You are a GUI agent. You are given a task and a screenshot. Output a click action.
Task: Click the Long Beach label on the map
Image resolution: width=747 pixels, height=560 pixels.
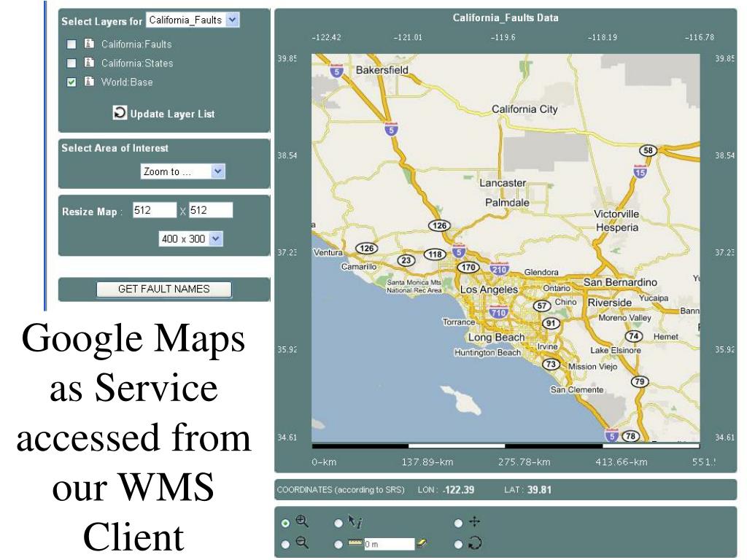496,338
